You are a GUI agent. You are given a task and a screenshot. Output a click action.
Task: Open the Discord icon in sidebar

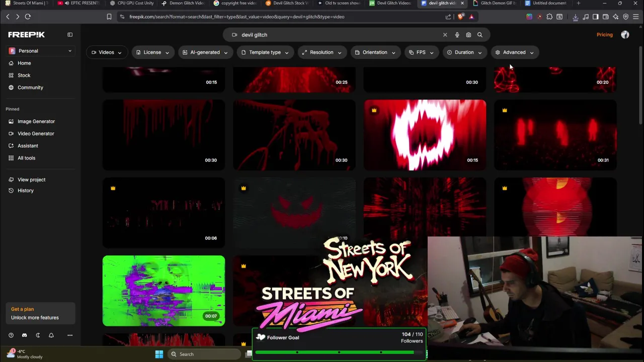pyautogui.click(x=24, y=335)
